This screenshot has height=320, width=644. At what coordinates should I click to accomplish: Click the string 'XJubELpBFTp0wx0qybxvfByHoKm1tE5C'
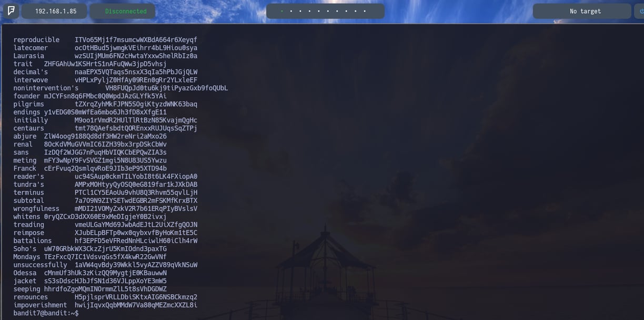[136, 233]
